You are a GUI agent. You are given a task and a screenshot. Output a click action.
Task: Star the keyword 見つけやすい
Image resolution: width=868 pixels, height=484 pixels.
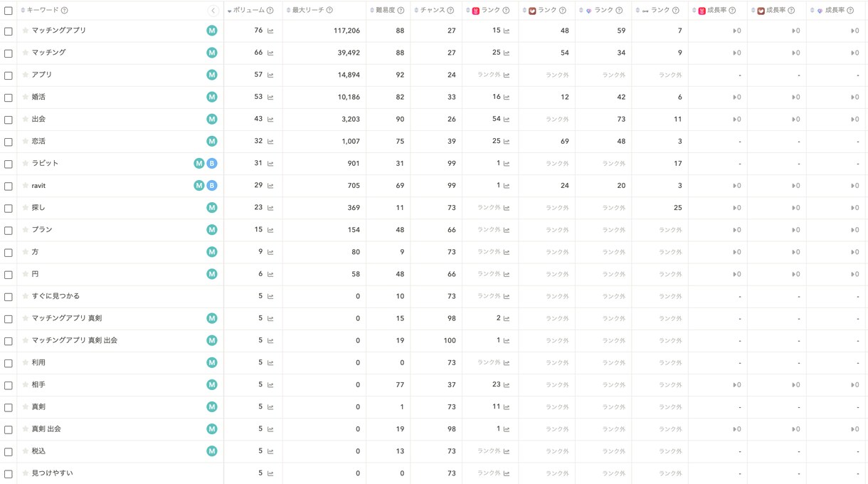(26, 473)
